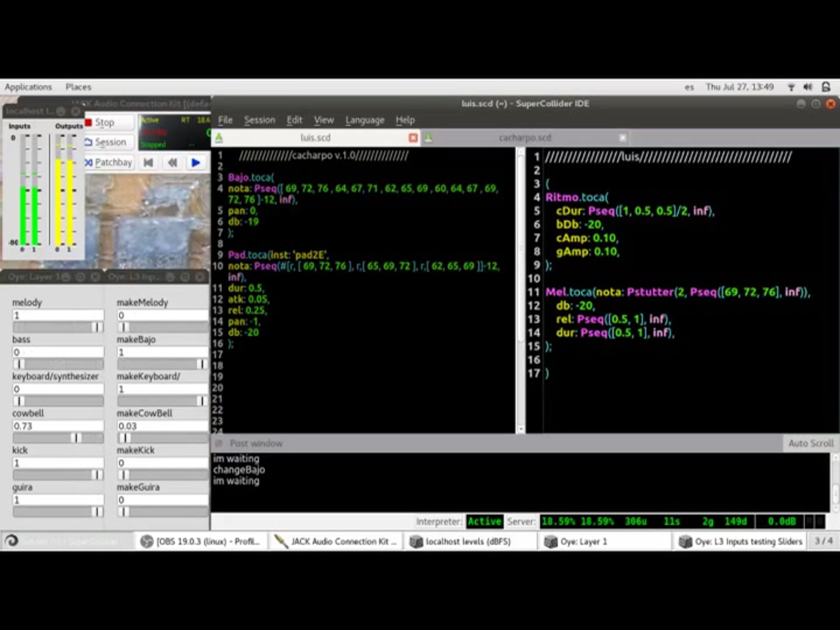Click the makeBajo number field
The width and height of the screenshot is (840, 630).
point(163,352)
